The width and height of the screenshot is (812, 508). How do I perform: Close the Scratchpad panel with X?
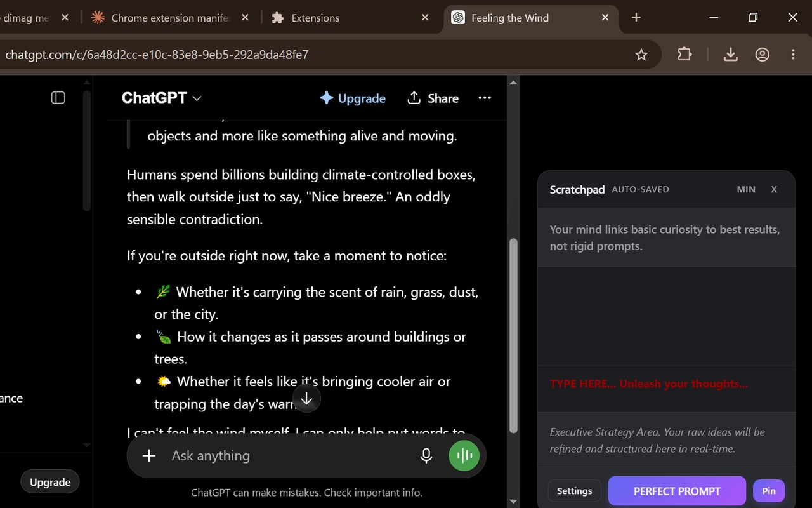[774, 189]
